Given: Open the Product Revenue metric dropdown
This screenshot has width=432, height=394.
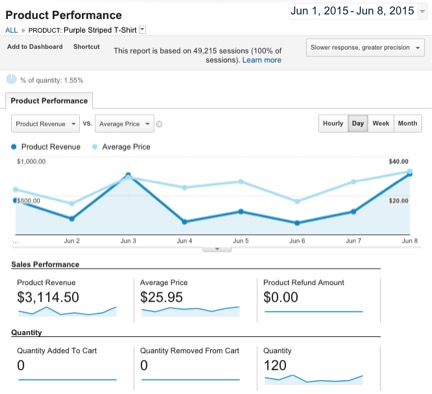Looking at the screenshot, I should [45, 124].
